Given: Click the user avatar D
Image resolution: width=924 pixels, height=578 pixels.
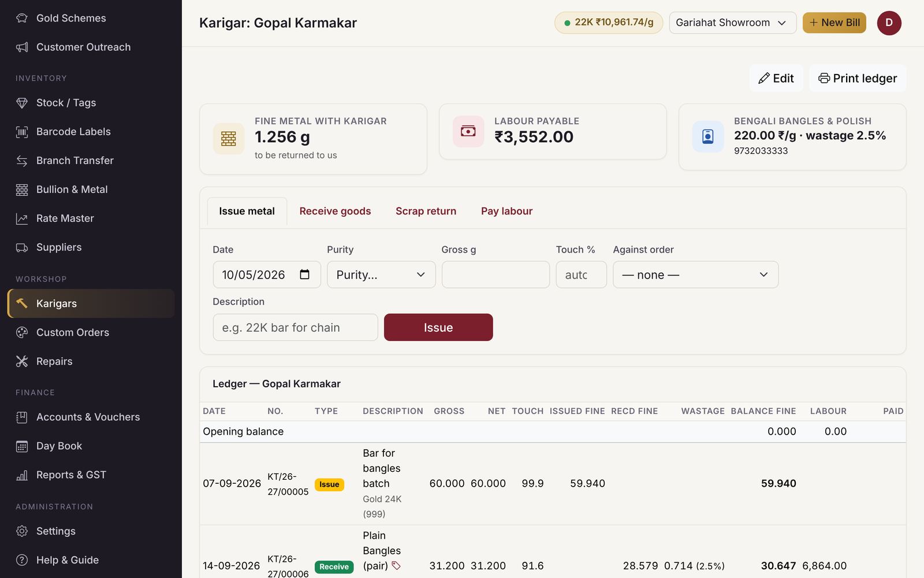Looking at the screenshot, I should click(889, 23).
